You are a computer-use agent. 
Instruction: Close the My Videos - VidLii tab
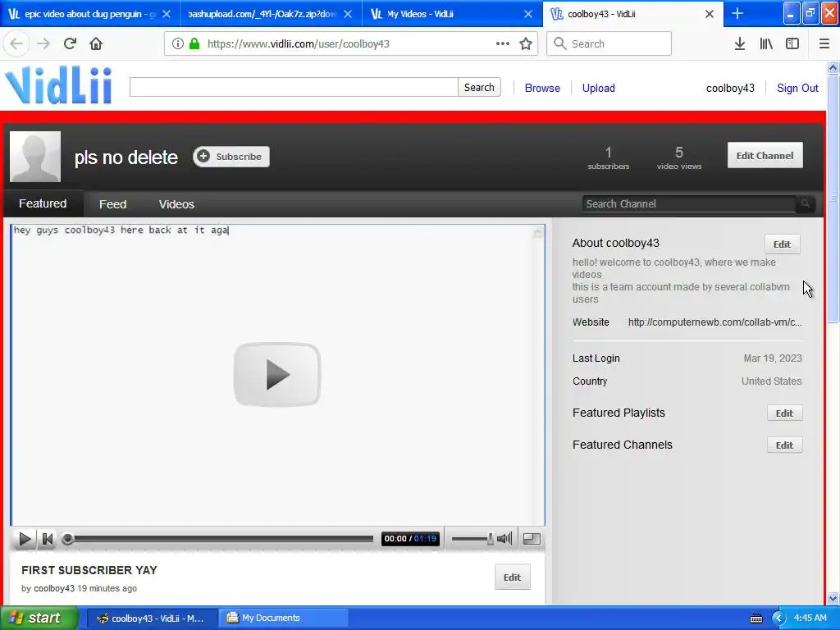click(x=528, y=14)
